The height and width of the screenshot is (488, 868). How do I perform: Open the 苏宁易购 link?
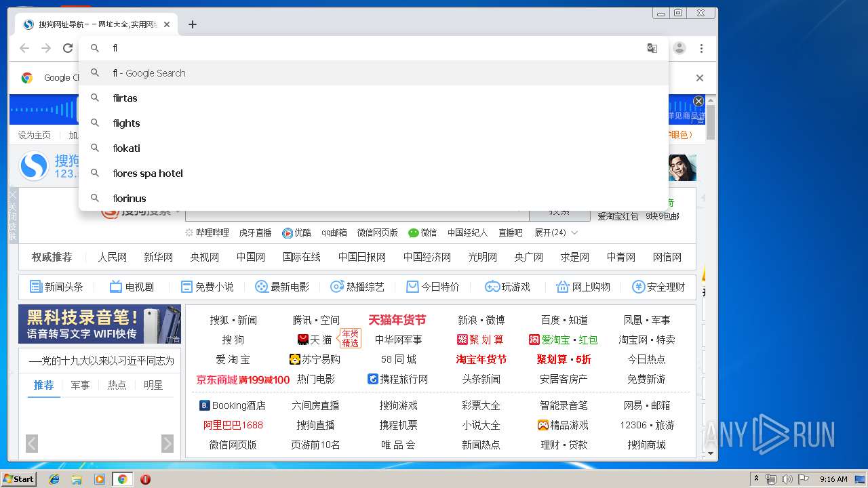click(x=315, y=359)
